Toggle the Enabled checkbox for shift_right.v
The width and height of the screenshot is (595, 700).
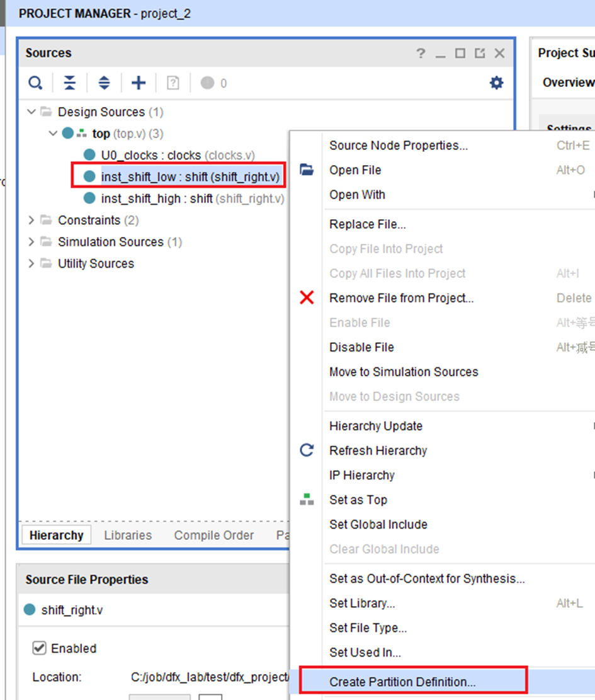click(39, 648)
